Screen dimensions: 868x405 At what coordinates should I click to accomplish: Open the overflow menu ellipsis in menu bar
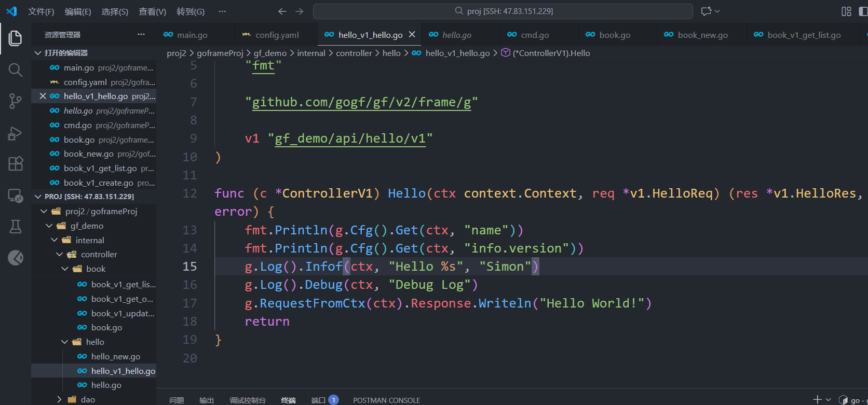coord(222,11)
